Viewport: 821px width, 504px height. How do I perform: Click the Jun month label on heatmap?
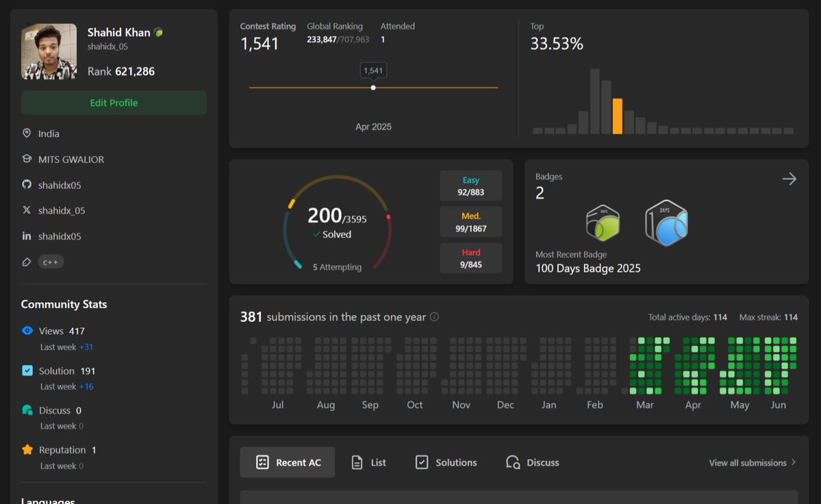pos(778,405)
